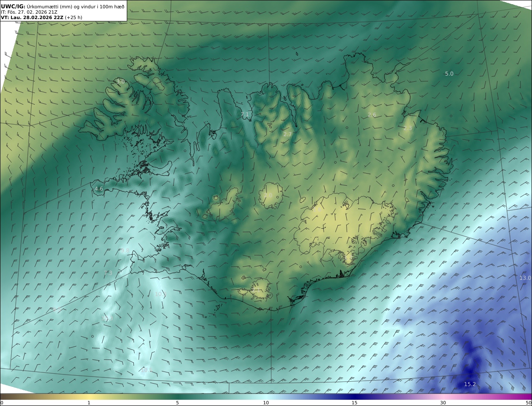532x406 pixels.
Task: Click the 1.6 value on Vatnajökull glacier
Action: pos(317,210)
